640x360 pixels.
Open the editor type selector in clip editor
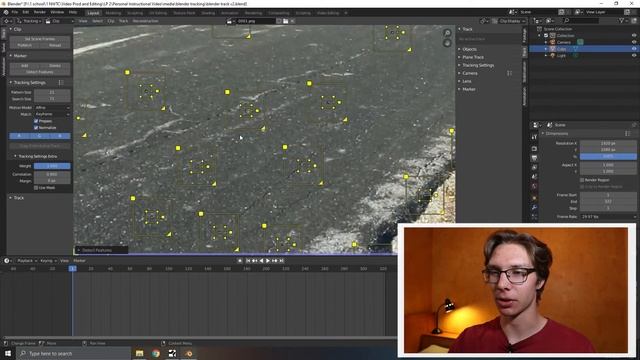8,21
